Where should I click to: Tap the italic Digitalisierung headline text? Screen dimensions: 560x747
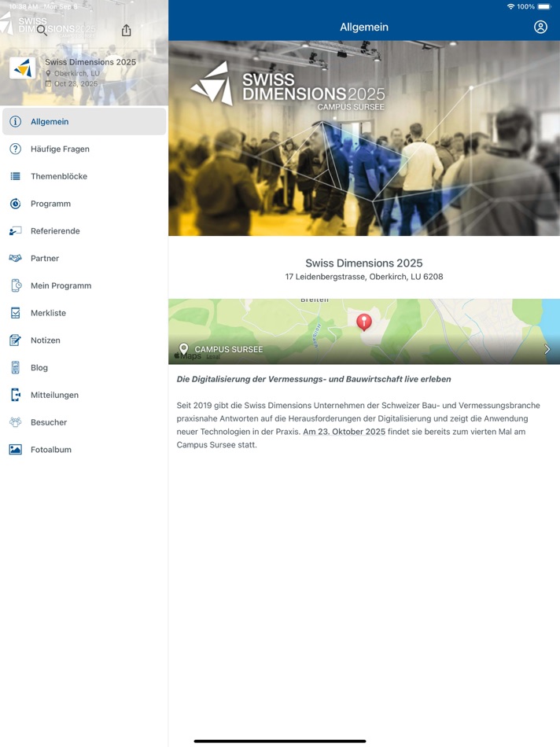[x=314, y=379]
